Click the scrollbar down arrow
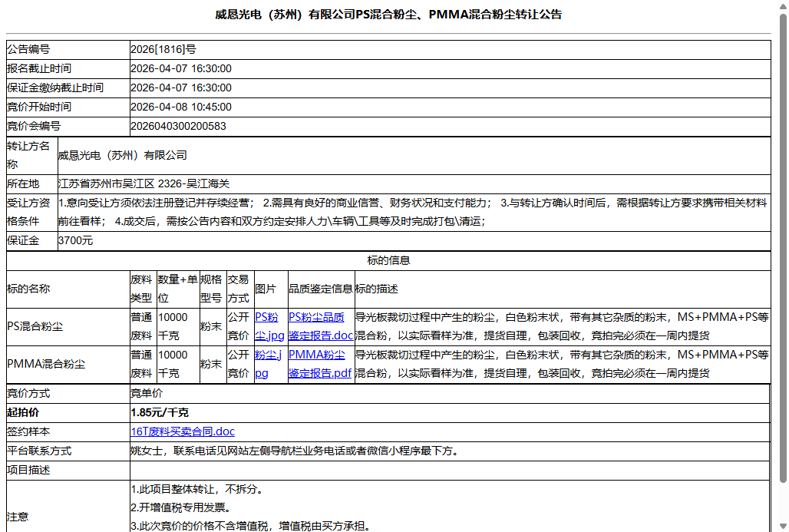Screen dimensions: 789x532 point(782,527)
